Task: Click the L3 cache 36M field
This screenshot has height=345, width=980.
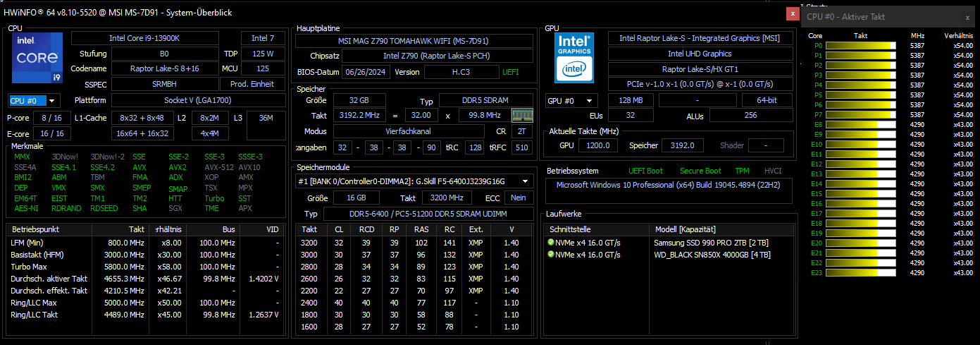Action: [x=266, y=124]
